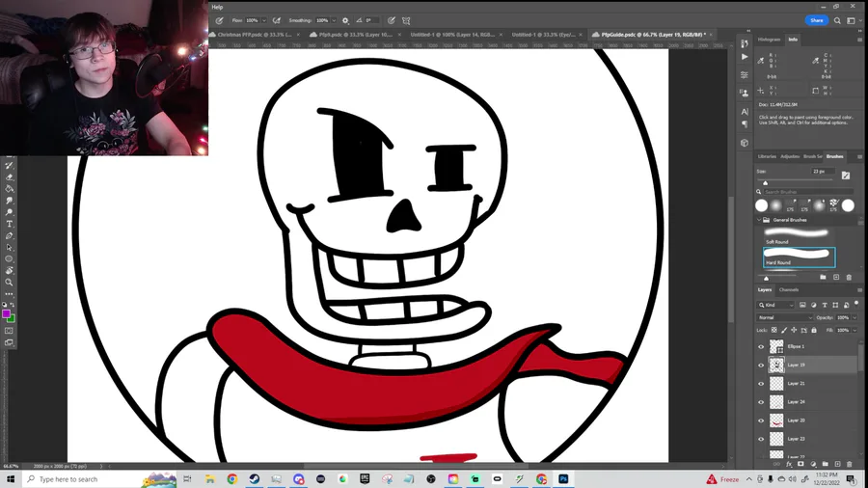The width and height of the screenshot is (868, 488).
Task: Toggle pressure for size control
Action: tap(392, 20)
